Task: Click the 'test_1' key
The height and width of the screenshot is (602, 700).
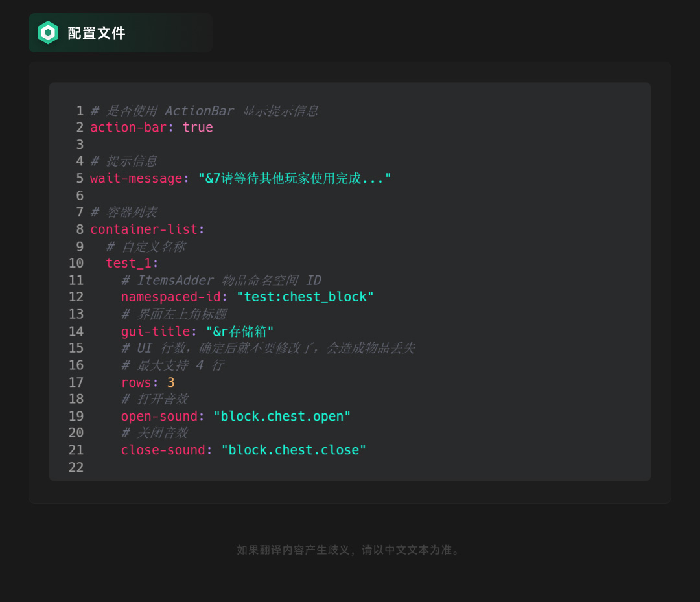Action: tap(128, 263)
